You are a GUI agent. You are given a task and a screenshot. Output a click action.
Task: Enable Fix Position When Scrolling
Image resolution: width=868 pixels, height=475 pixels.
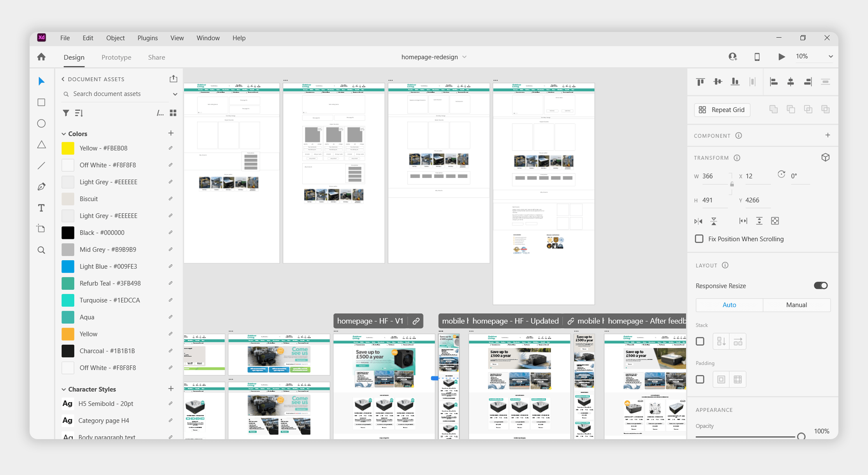[699, 239]
